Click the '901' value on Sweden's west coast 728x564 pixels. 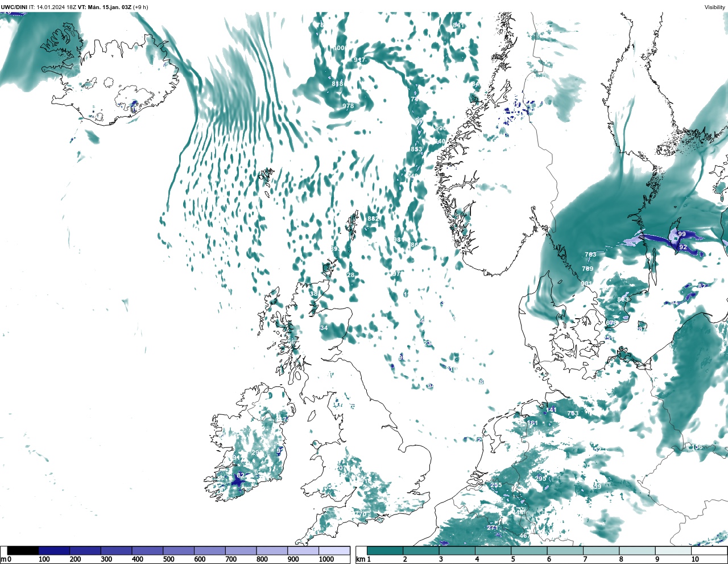(586, 283)
